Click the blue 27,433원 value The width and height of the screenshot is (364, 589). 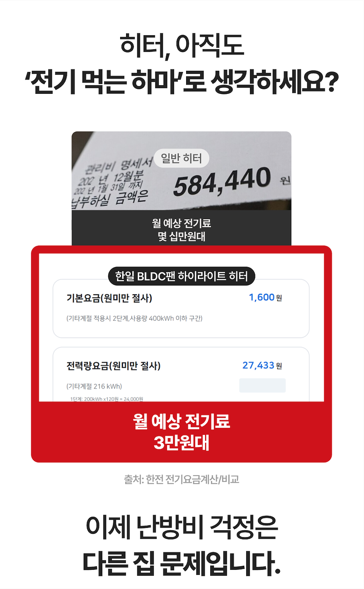click(262, 365)
